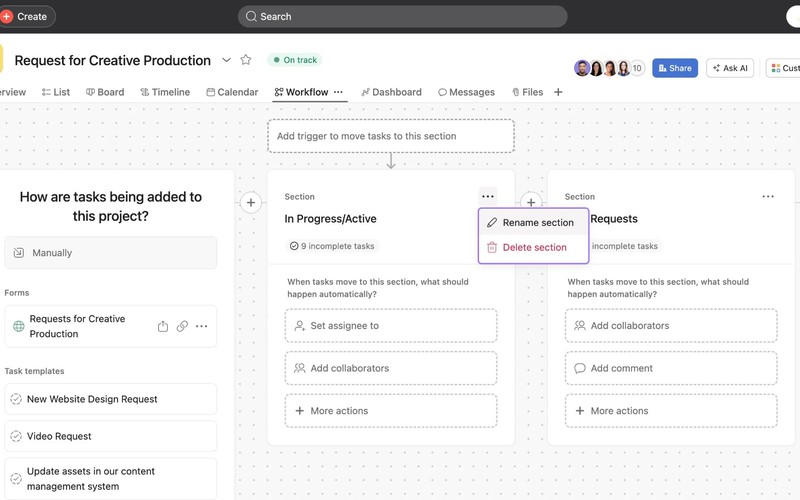Click More actions in In Progress/Active section

coord(391,411)
